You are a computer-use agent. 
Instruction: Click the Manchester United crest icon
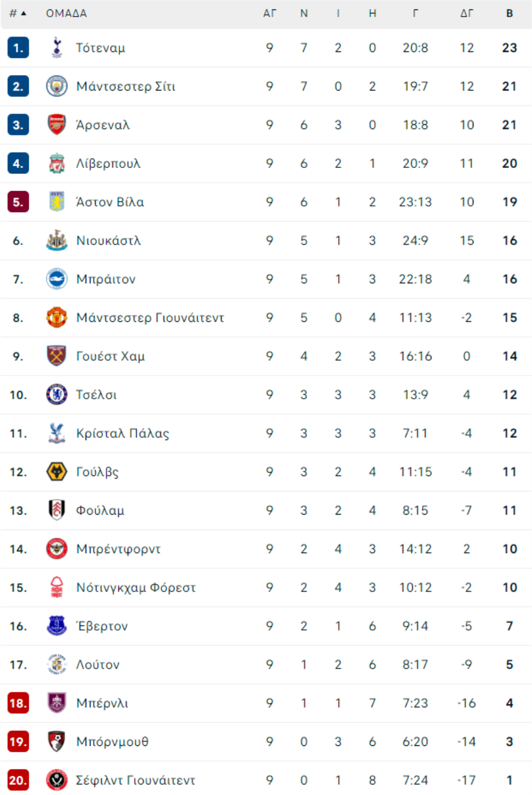(57, 318)
